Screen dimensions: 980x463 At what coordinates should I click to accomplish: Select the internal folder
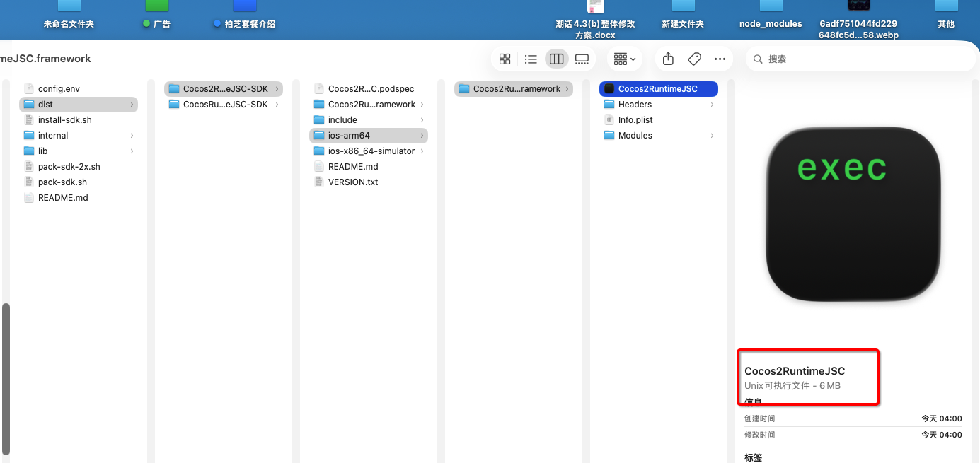tap(78, 136)
